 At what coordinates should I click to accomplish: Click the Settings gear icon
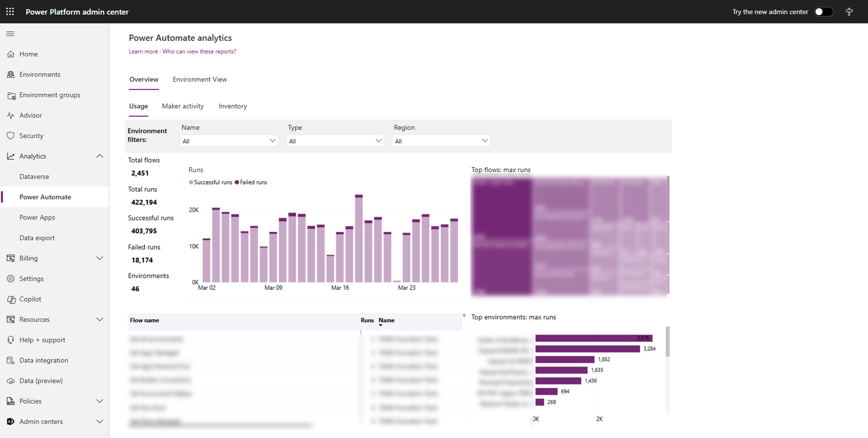[11, 279]
